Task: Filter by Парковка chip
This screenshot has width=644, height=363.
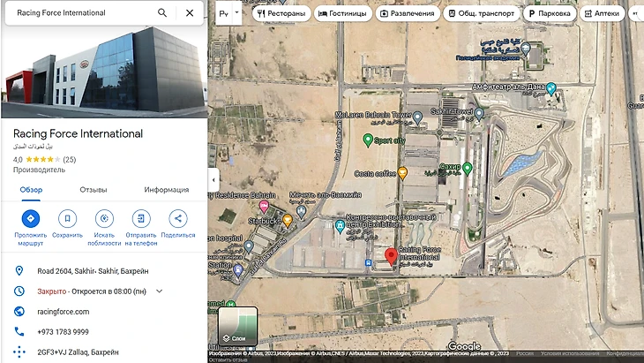Action: tap(550, 13)
